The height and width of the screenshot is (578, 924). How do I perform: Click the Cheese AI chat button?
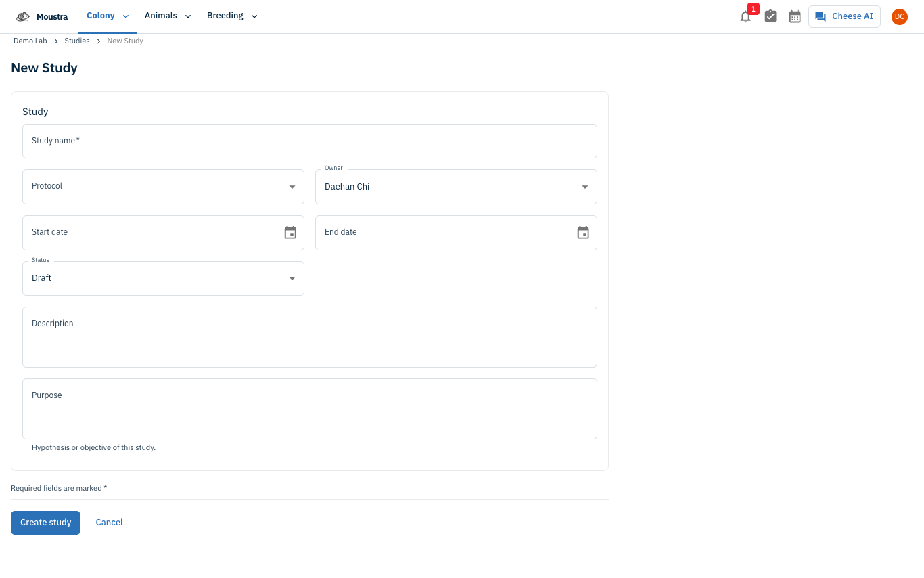pos(844,16)
